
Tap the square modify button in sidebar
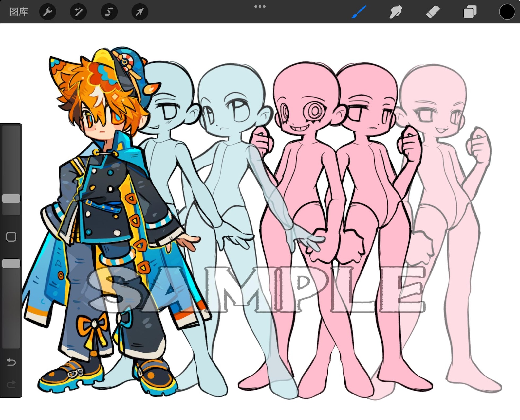coord(11,236)
